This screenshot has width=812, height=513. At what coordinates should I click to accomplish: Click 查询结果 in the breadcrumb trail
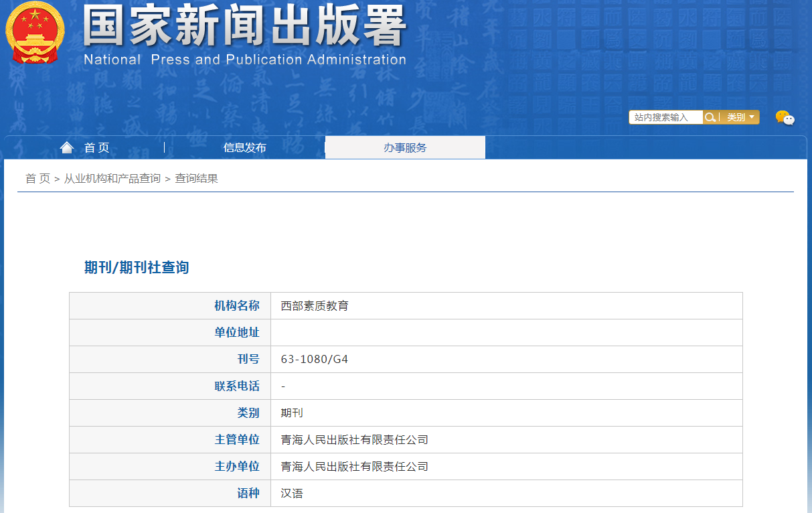click(x=196, y=179)
